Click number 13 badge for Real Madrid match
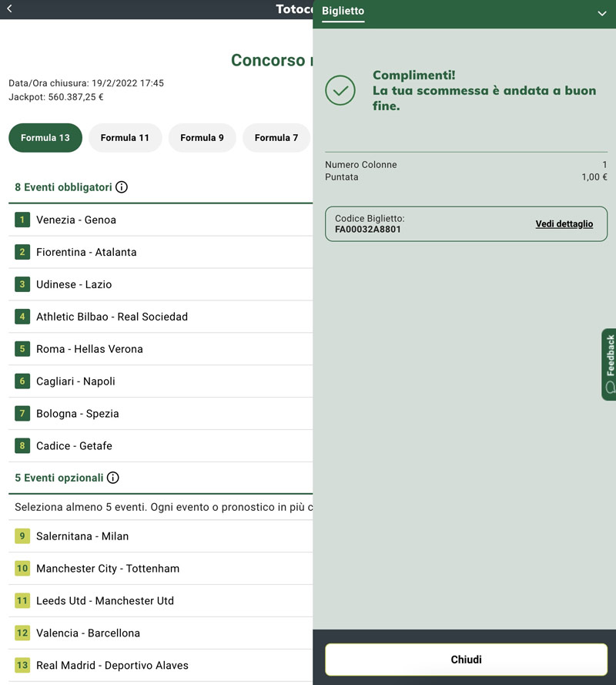This screenshot has height=685, width=616. 22,665
